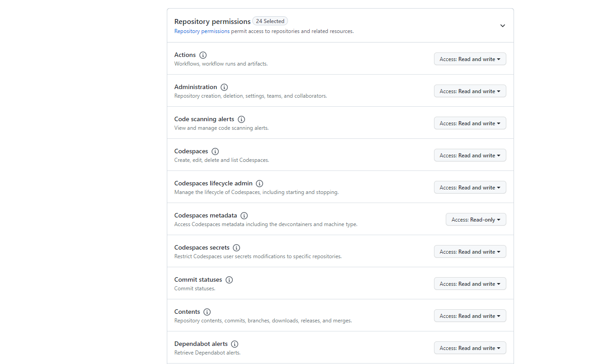Collapse the Repository permissions section chevron

tap(503, 26)
